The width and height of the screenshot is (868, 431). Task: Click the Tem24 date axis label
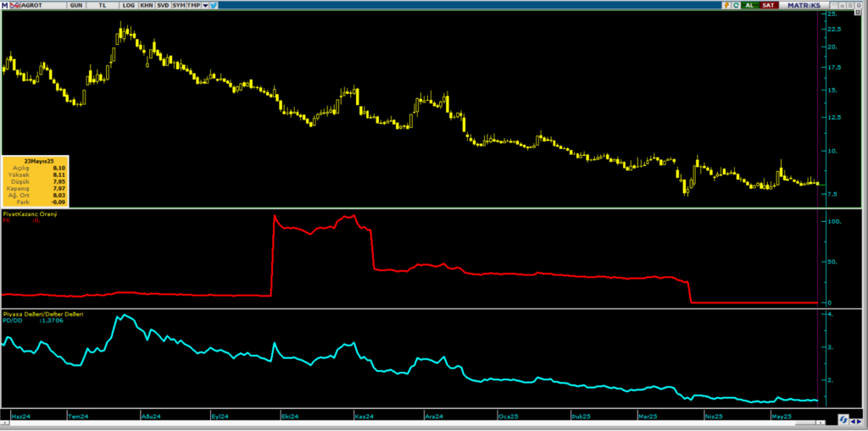[x=78, y=416]
